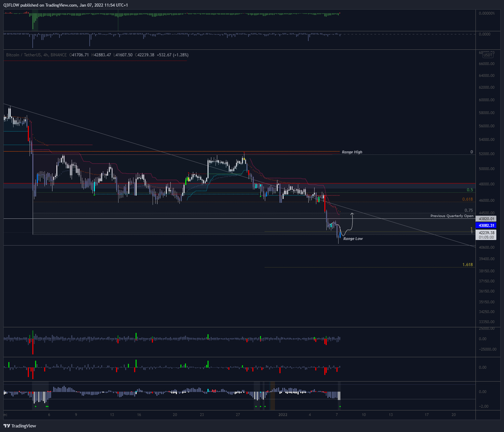This screenshot has width=504, height=432.
Task: Click 39400.00 on the price scale
Action: point(486,260)
